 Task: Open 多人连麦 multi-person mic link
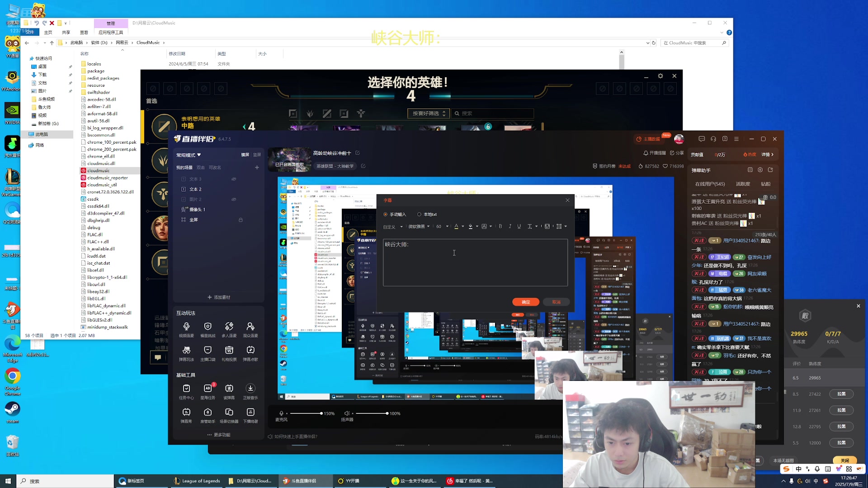coord(229,329)
